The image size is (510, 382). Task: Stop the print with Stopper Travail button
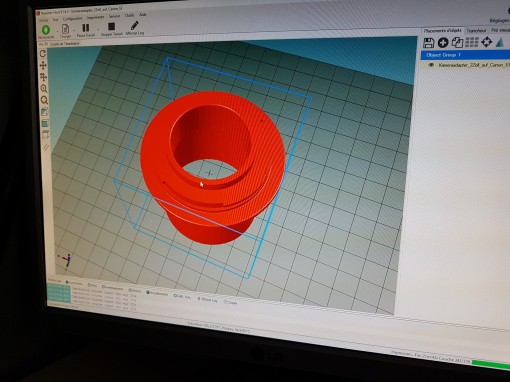[112, 27]
